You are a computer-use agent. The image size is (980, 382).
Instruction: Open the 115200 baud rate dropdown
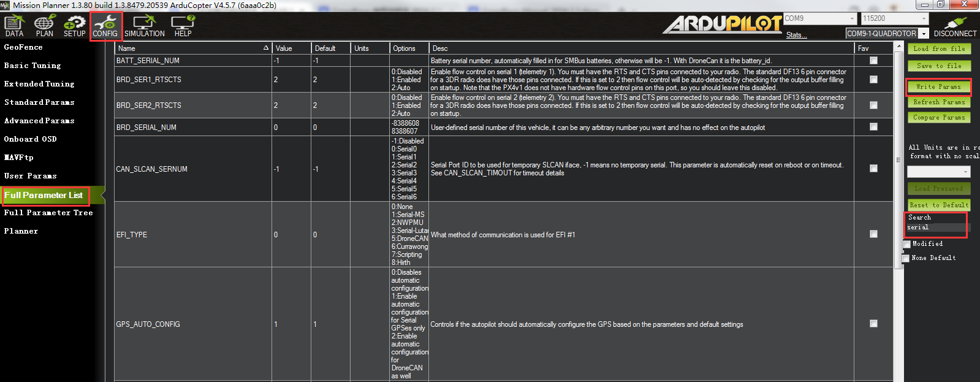click(x=924, y=18)
